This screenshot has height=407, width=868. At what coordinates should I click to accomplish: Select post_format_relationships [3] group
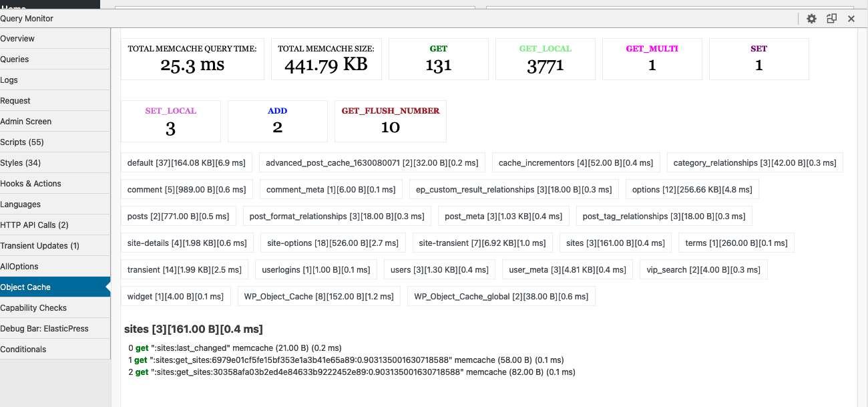coord(337,216)
